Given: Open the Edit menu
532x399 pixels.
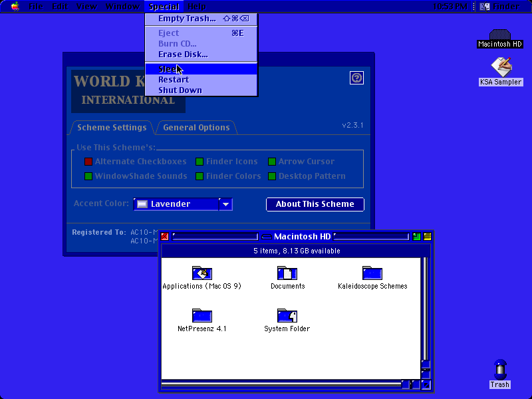Looking at the screenshot, I should (60, 6).
